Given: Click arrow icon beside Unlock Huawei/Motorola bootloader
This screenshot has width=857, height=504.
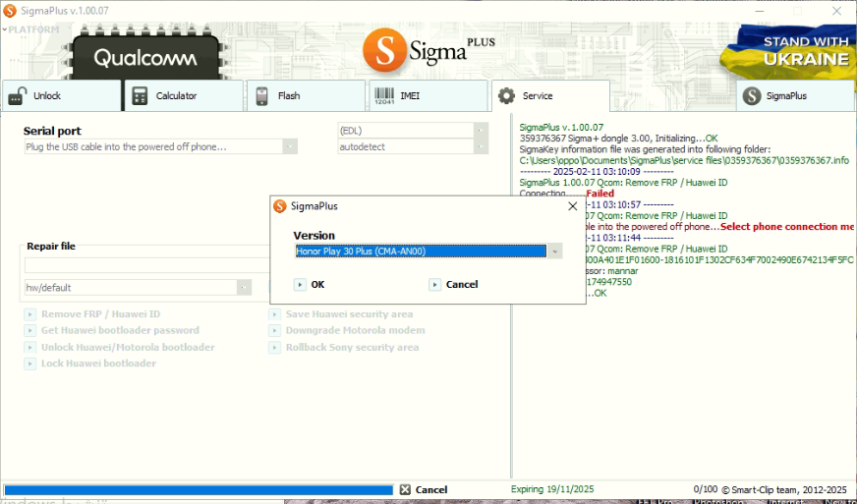Looking at the screenshot, I should click(30, 347).
